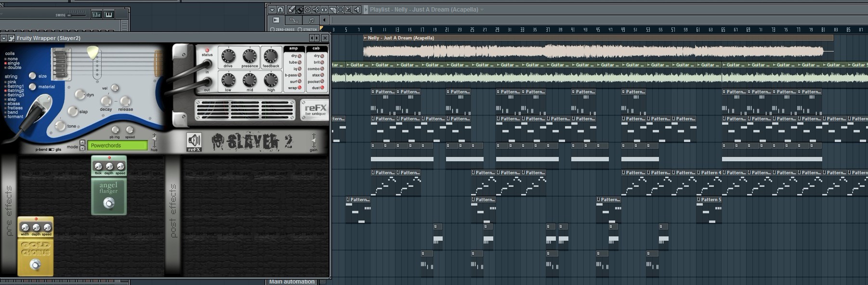The width and height of the screenshot is (868, 285).
Task: Select the combo cabinet type
Action: 322,69
